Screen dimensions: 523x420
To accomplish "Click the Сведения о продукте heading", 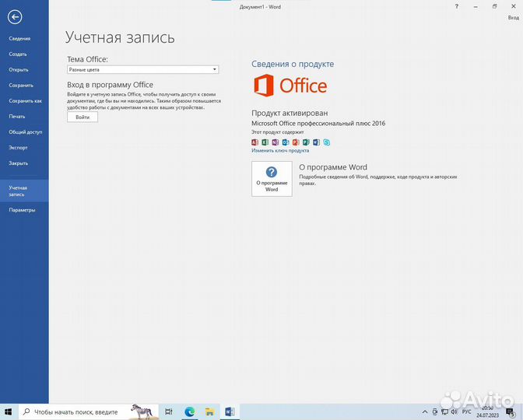I will click(x=293, y=64).
